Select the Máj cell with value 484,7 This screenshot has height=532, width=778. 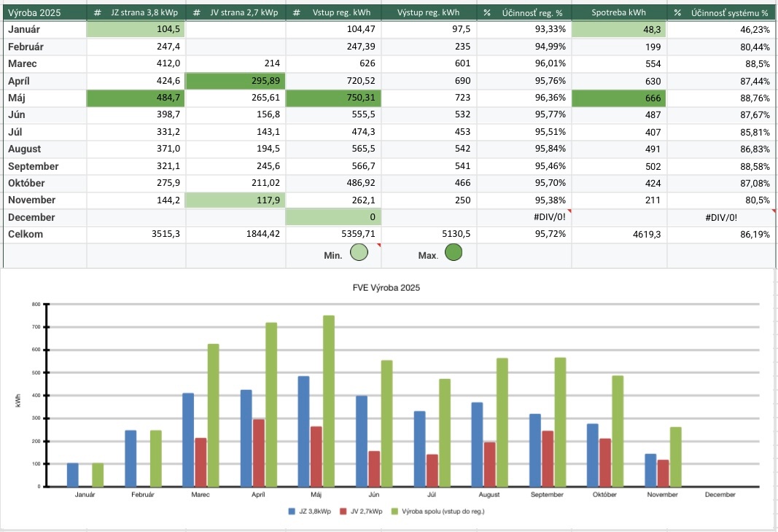pyautogui.click(x=136, y=98)
